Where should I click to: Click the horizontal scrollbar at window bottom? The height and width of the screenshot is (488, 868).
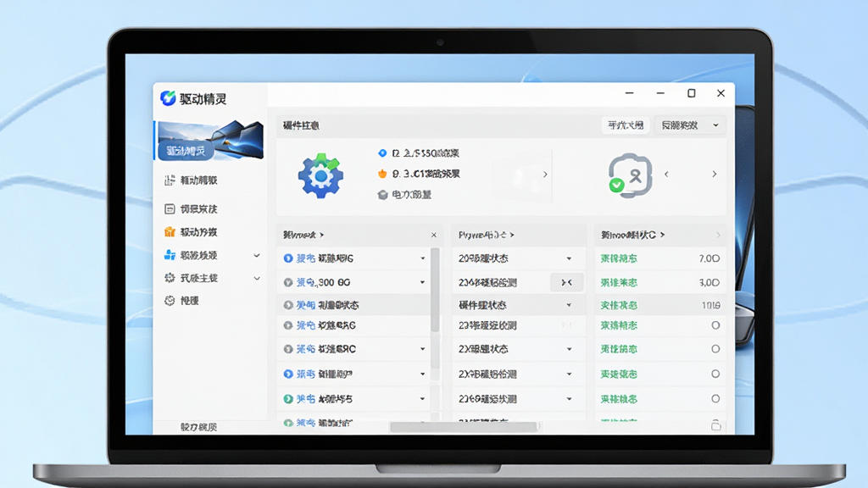point(464,427)
